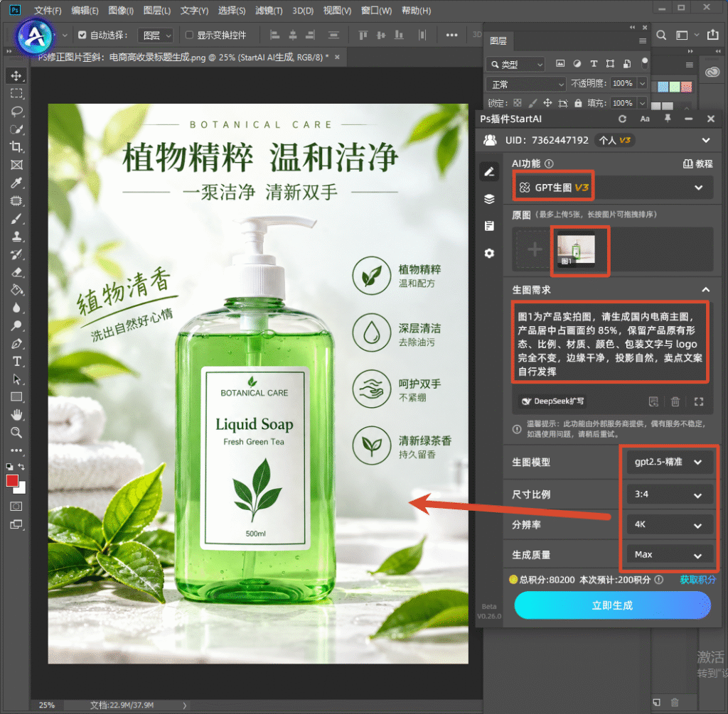
Task: Select the Frame tool
Action: [16, 165]
